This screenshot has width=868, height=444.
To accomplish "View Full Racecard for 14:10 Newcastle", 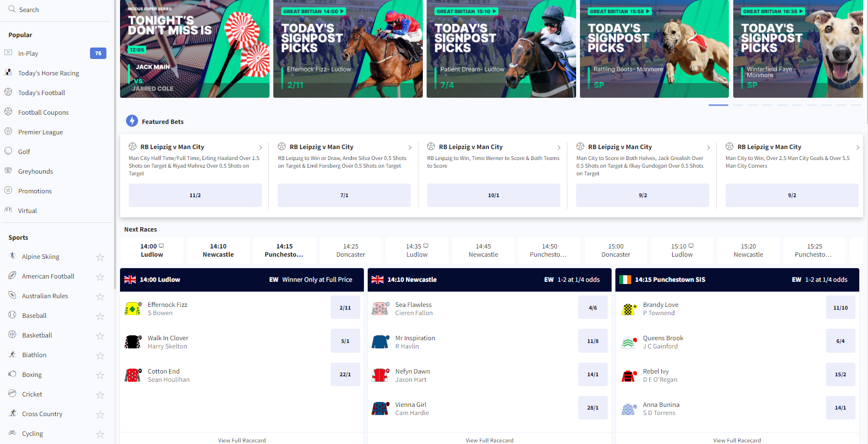I will tap(489, 440).
